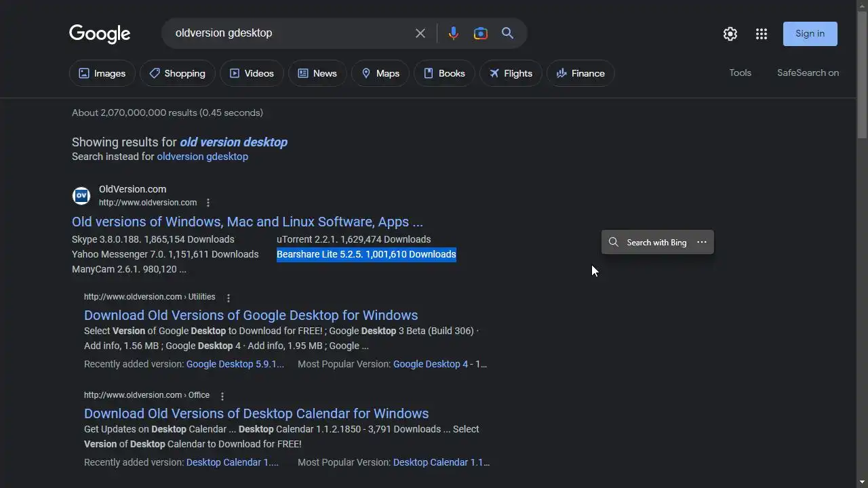
Task: Switch to Flights results tab
Action: coord(511,73)
